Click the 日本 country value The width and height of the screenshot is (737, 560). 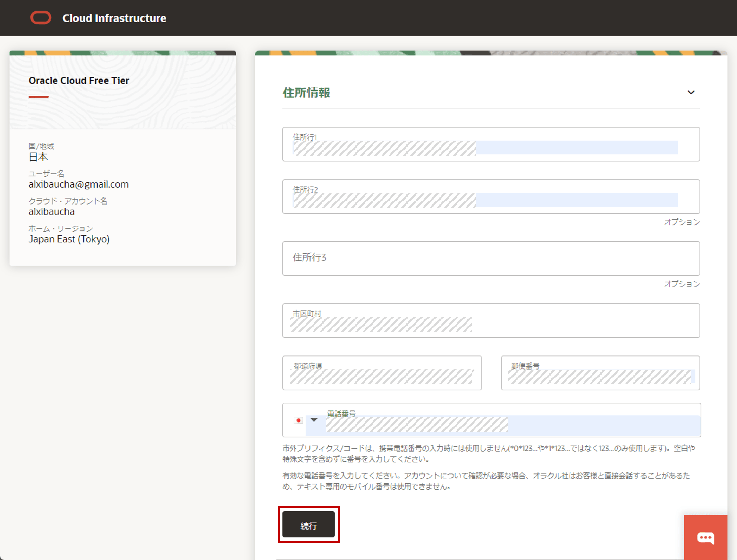[38, 157]
